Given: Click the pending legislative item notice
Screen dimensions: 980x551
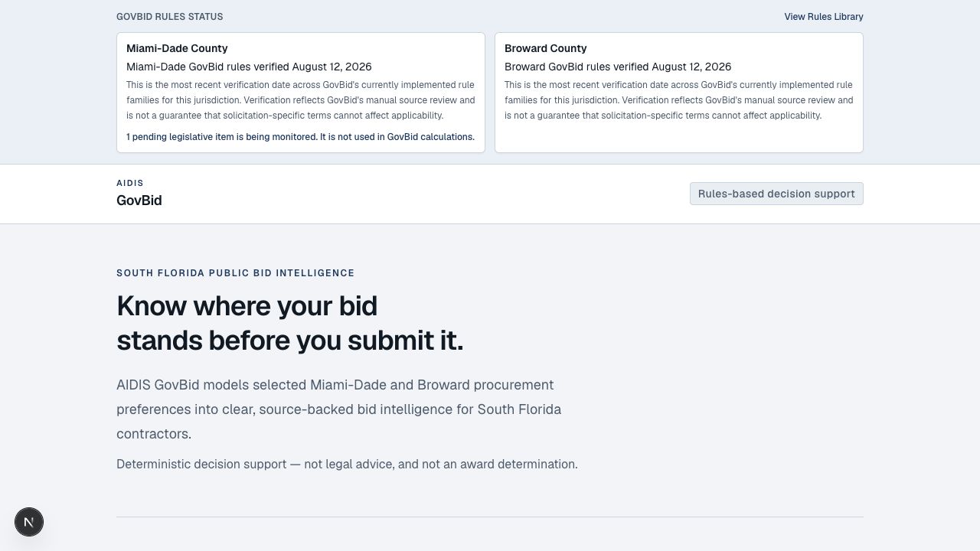Looking at the screenshot, I should [300, 137].
